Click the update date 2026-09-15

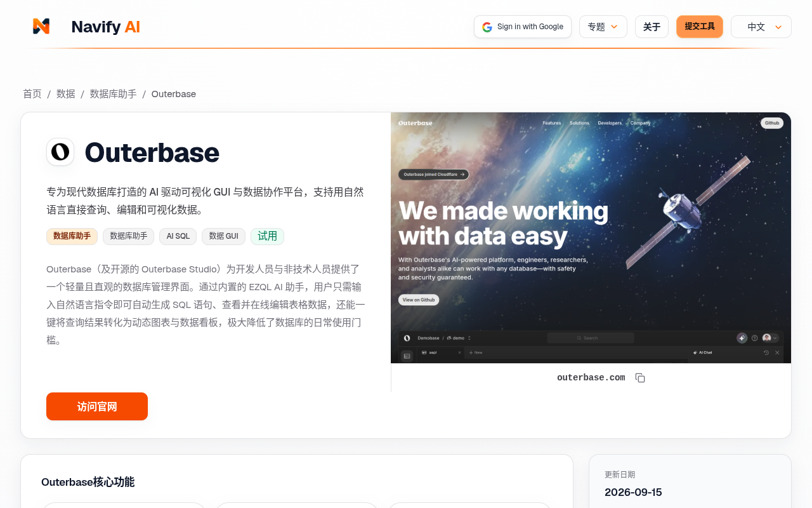pos(633,492)
